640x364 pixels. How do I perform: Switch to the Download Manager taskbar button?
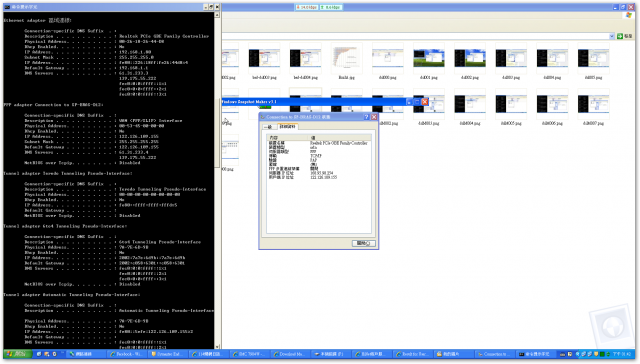[x=291, y=354]
